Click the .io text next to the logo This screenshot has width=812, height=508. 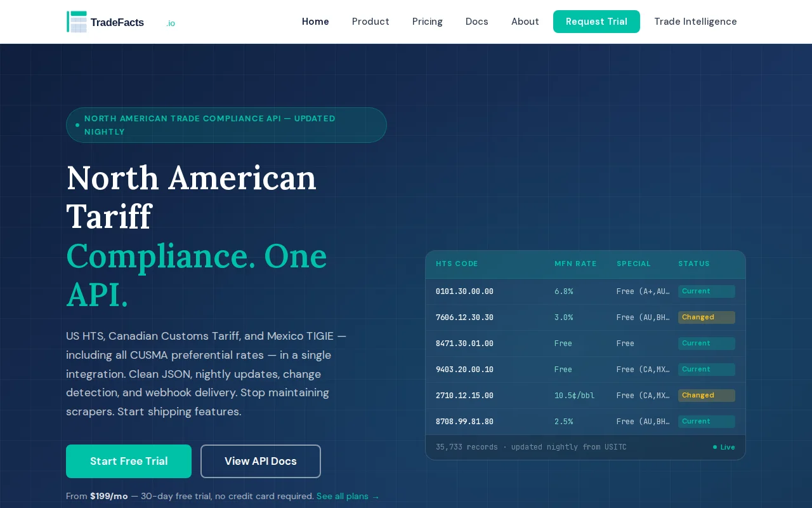point(171,23)
